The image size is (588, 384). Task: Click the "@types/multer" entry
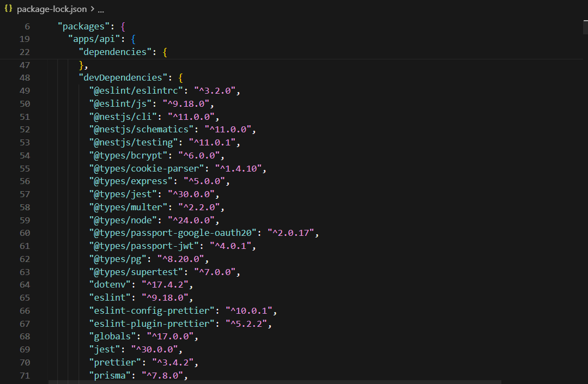(x=157, y=207)
